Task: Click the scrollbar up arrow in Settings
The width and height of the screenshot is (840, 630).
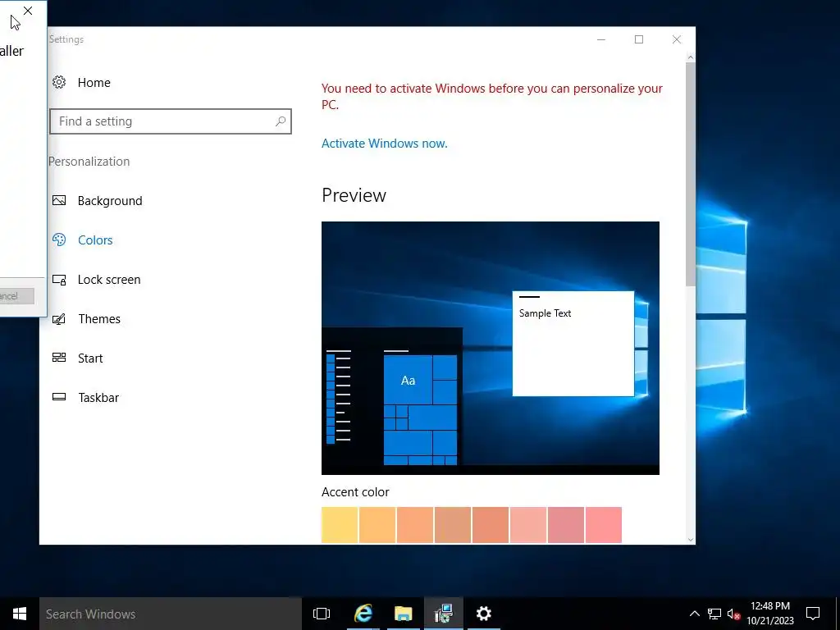Action: click(690, 57)
